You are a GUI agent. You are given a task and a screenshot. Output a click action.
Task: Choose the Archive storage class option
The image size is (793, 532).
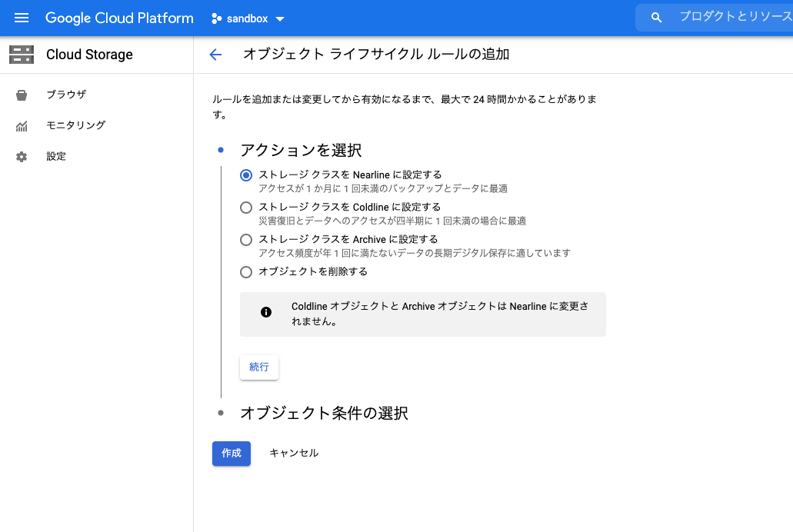click(246, 239)
